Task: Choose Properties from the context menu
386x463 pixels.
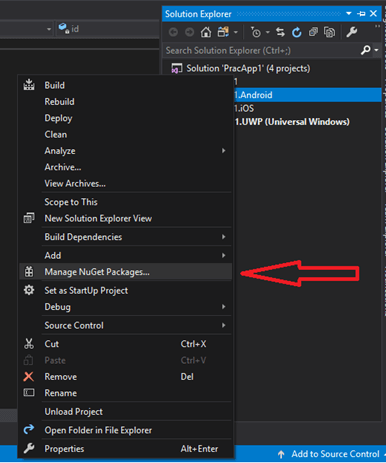Action: pos(64,449)
